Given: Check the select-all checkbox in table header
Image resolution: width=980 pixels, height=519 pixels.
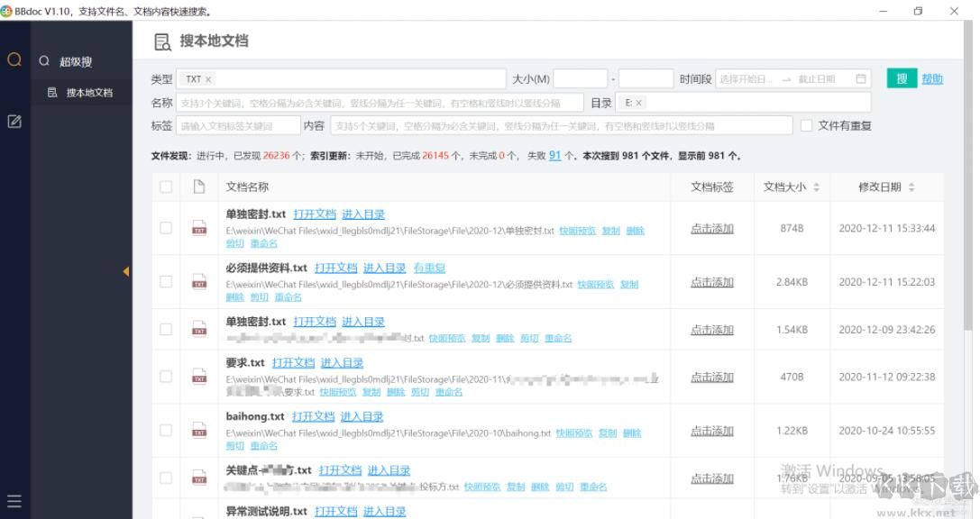Looking at the screenshot, I should (166, 187).
